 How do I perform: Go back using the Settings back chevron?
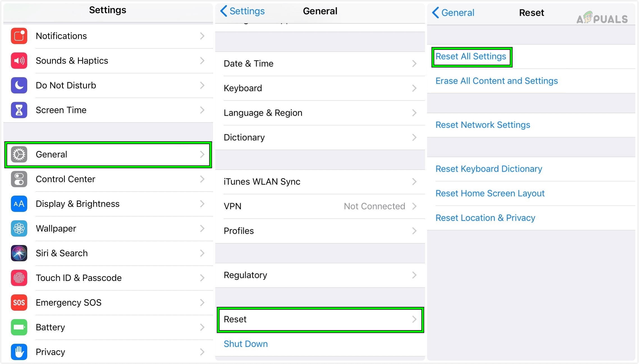(223, 11)
